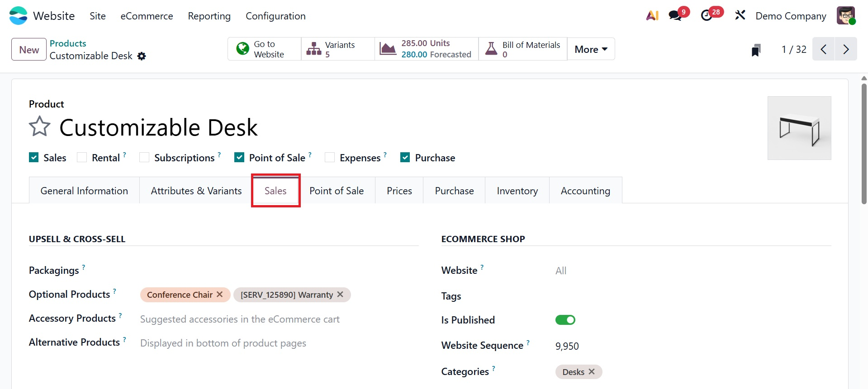The width and height of the screenshot is (868, 389).
Task: Go to the next product record
Action: pyautogui.click(x=846, y=49)
